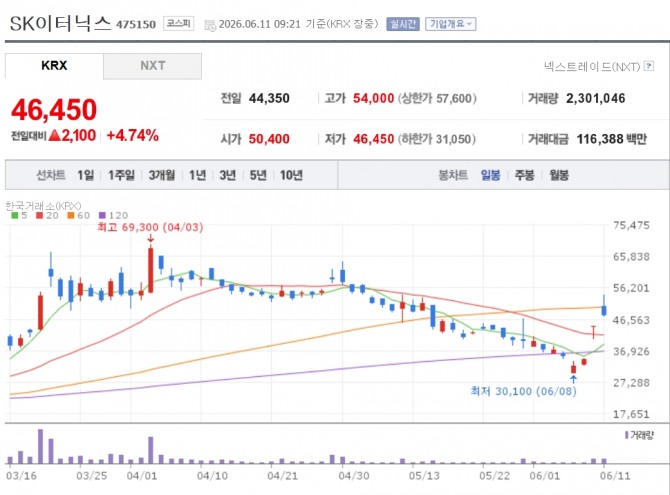The width and height of the screenshot is (670, 495).
Task: Click the 시가 value 50,400
Action: click(269, 139)
